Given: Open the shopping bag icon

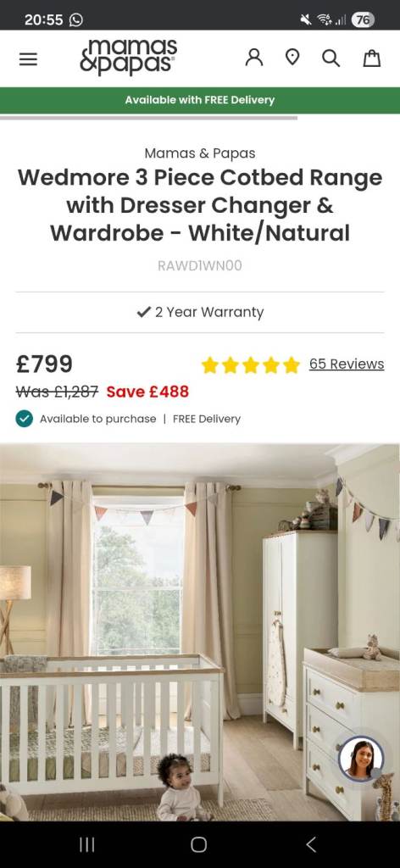Looking at the screenshot, I should [x=372, y=58].
